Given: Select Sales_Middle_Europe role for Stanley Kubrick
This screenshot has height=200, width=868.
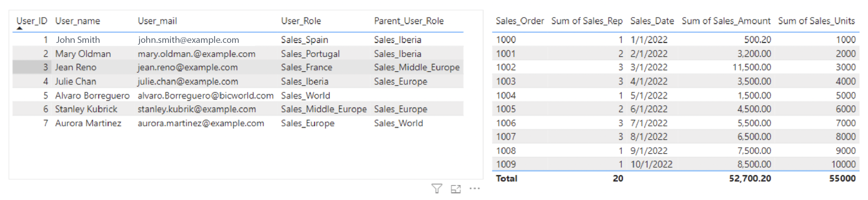Looking at the screenshot, I should pyautogui.click(x=324, y=109).
